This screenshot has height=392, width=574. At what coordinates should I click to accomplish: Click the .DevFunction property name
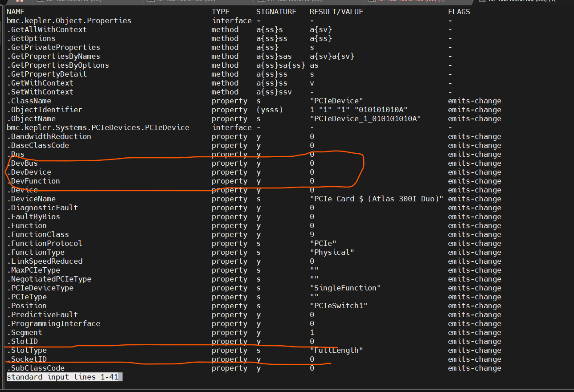[x=33, y=181]
